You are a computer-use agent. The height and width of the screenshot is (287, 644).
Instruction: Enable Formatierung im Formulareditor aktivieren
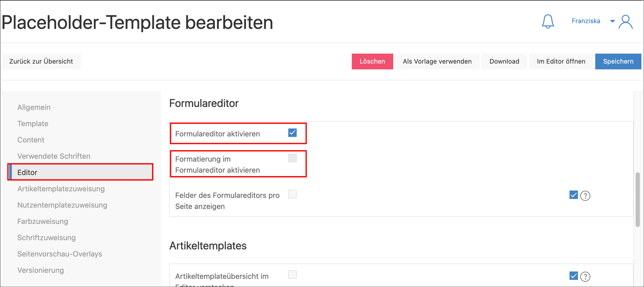click(x=292, y=158)
